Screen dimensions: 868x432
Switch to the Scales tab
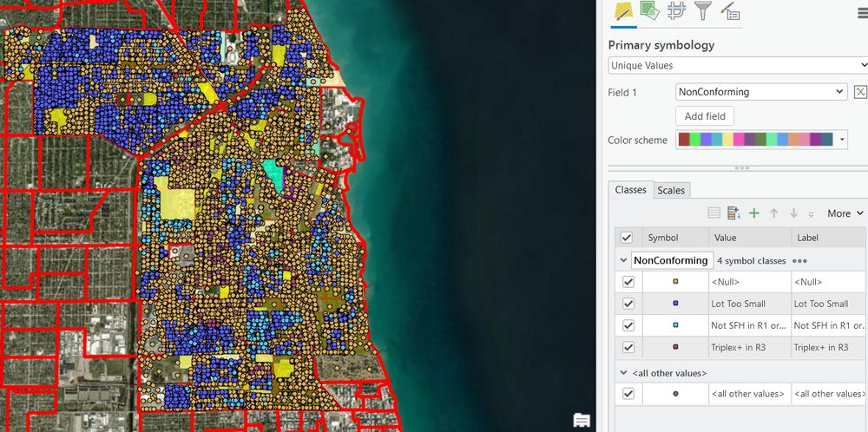tap(671, 190)
